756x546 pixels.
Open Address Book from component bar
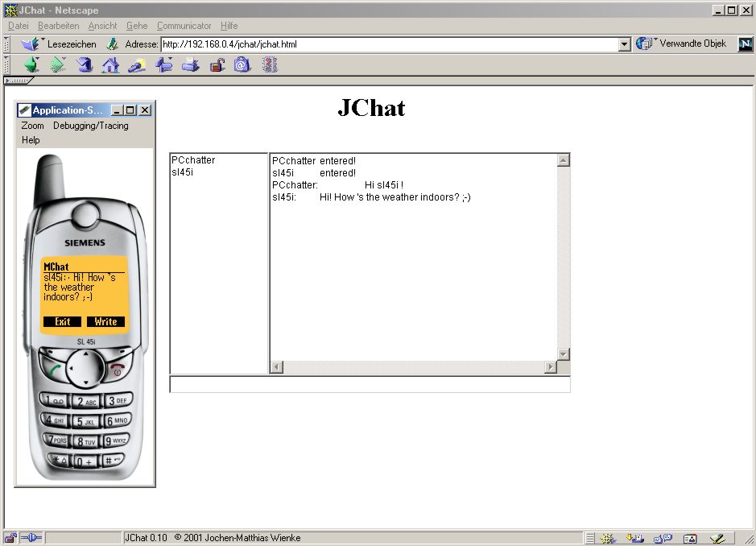coord(690,538)
